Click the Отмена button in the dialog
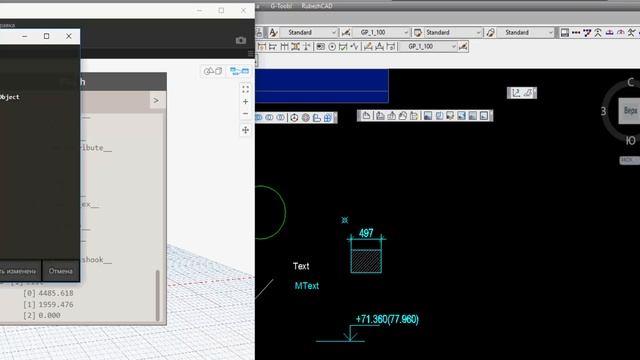Image resolution: width=640 pixels, height=360 pixels. coord(60,271)
